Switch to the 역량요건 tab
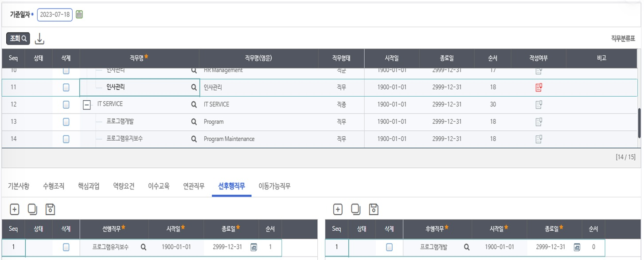The image size is (644, 260). tap(124, 186)
